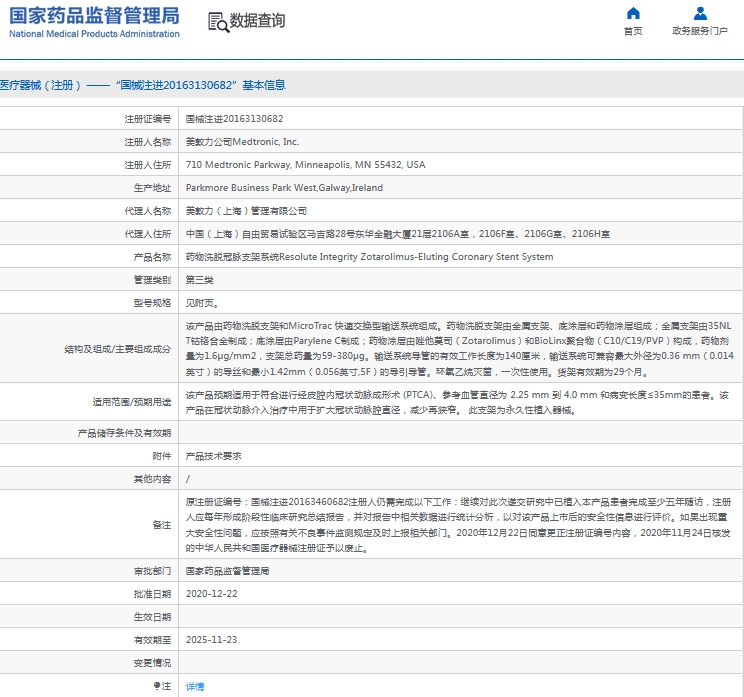Select registration number 国械注进20163130682 value
Viewport: 744px width, 697px height.
click(x=234, y=119)
